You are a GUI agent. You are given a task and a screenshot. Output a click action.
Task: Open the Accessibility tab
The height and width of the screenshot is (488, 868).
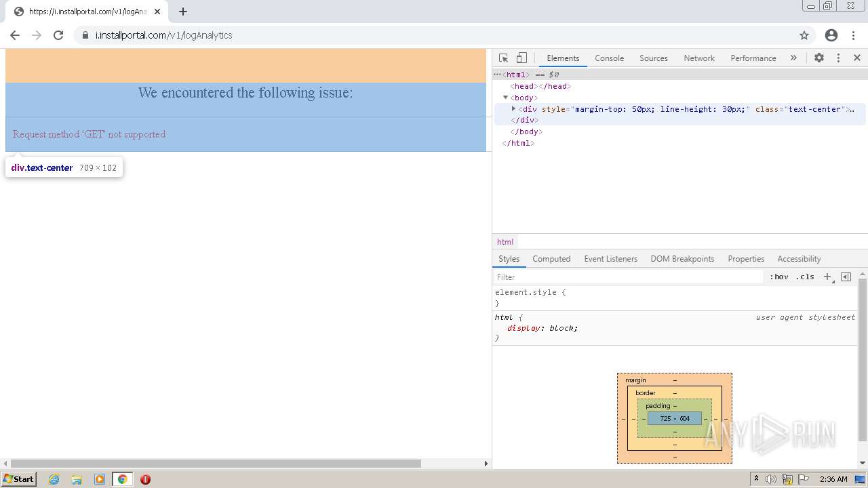click(799, 259)
